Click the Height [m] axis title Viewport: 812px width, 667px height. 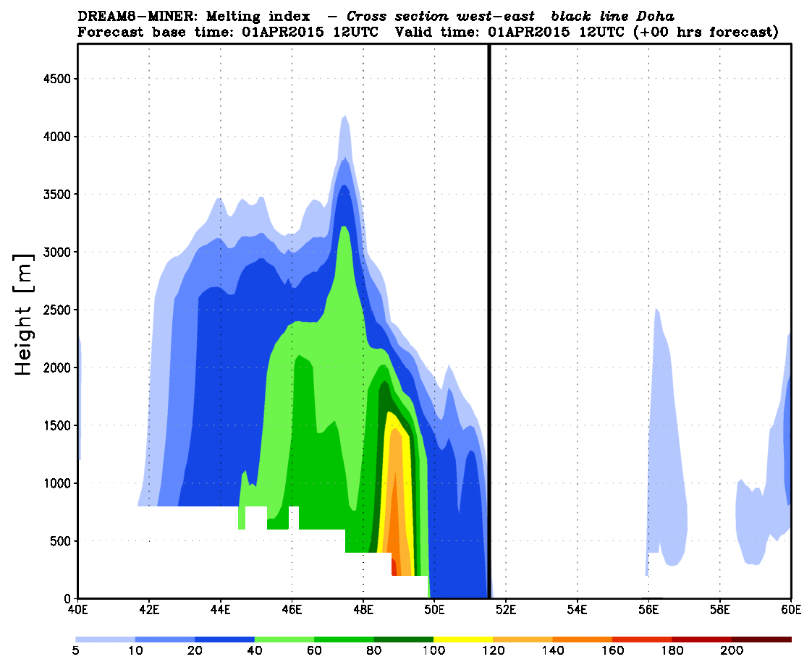pos(23,315)
